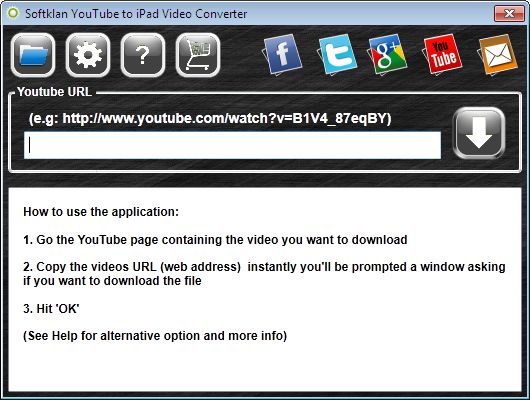Click instruction step "3. Hit 'OK'"
This screenshot has height=400, width=530.
pyautogui.click(x=51, y=309)
